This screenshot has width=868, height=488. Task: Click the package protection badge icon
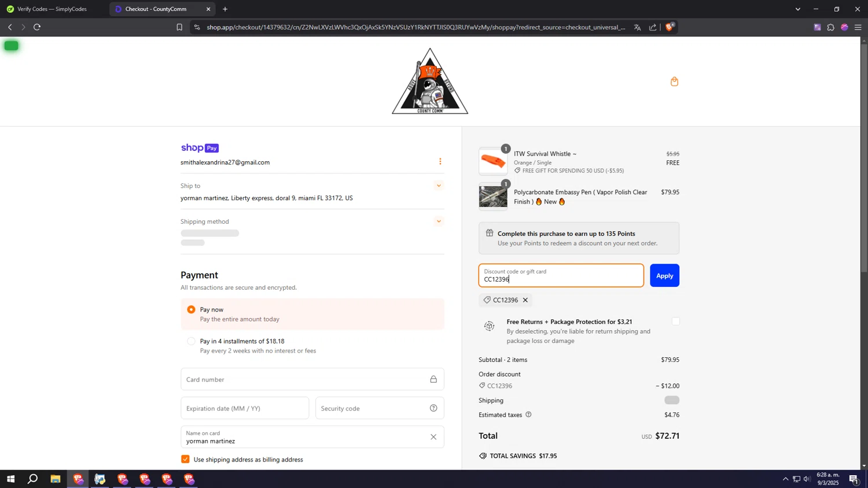490,326
